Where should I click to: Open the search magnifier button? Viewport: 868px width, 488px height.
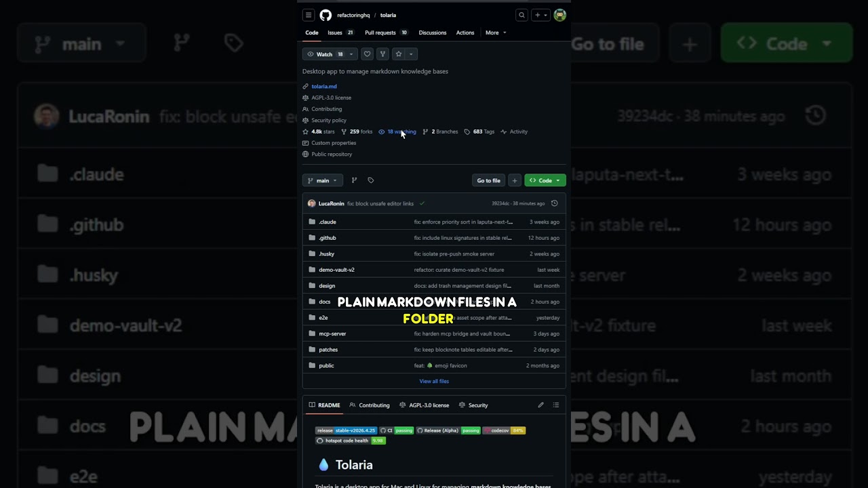(521, 15)
